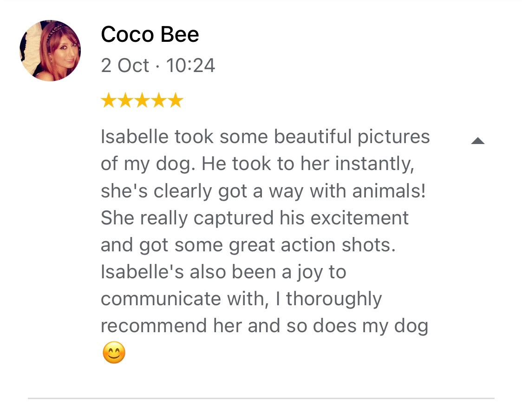The height and width of the screenshot is (420, 522).
Task: Click the fourth rating star
Action: coord(158,100)
